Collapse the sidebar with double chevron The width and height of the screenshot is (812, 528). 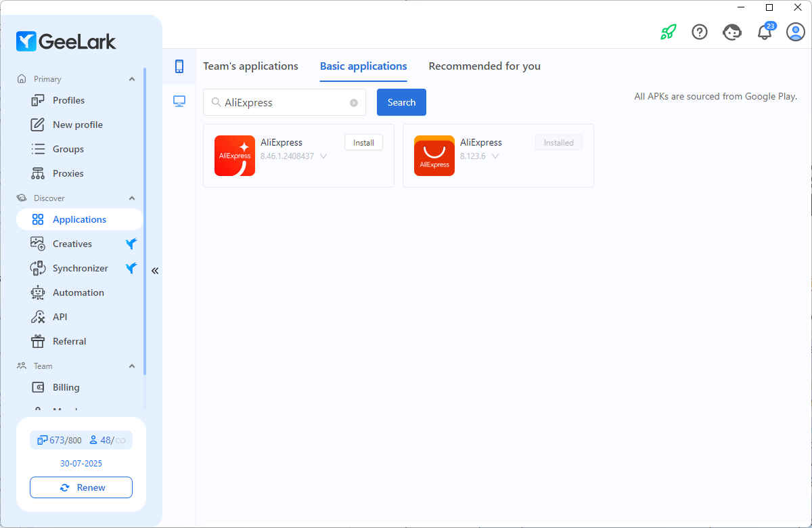(155, 271)
